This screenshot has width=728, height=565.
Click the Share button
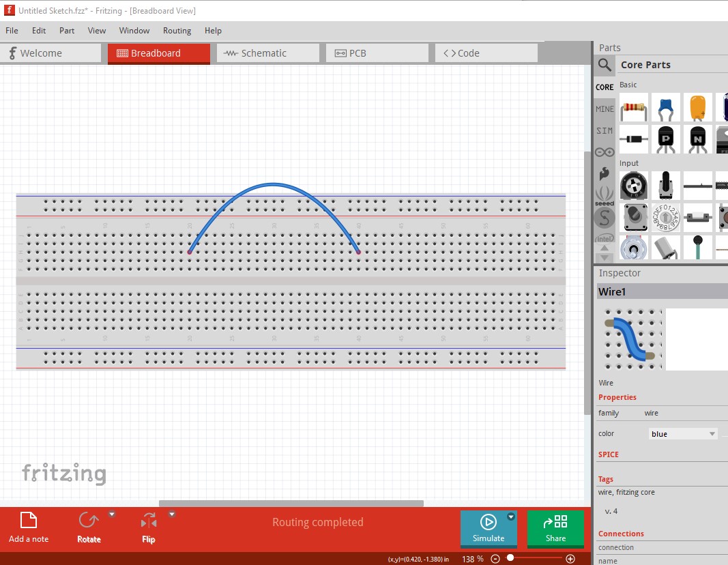point(555,528)
